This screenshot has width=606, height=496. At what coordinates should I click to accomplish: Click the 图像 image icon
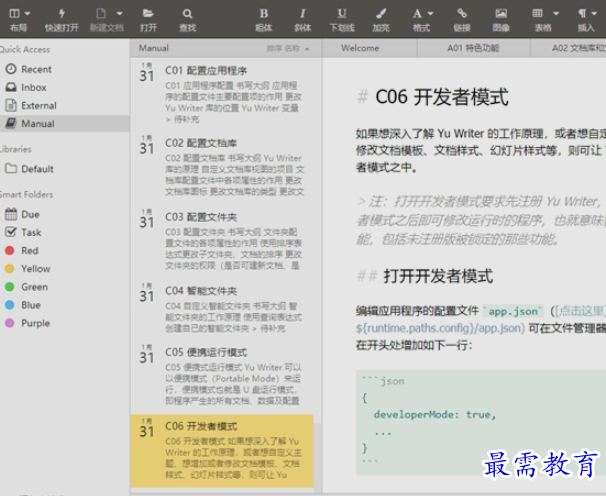[x=501, y=14]
